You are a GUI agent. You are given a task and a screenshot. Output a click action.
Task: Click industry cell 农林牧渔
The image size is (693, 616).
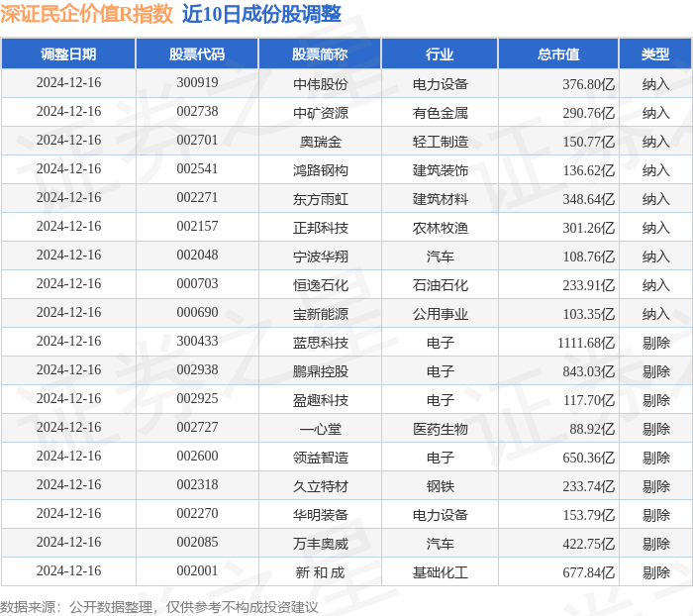coord(441,228)
